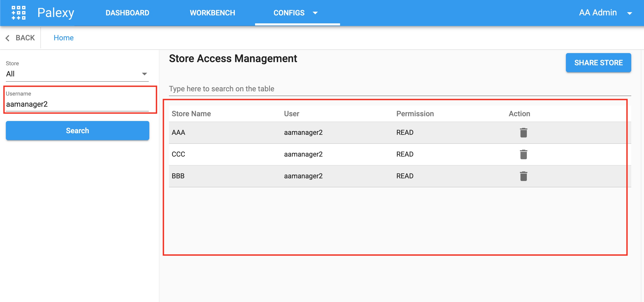Switch to the WORKBENCH tab
Screen dimensions: 644x302
pyautogui.click(x=212, y=13)
